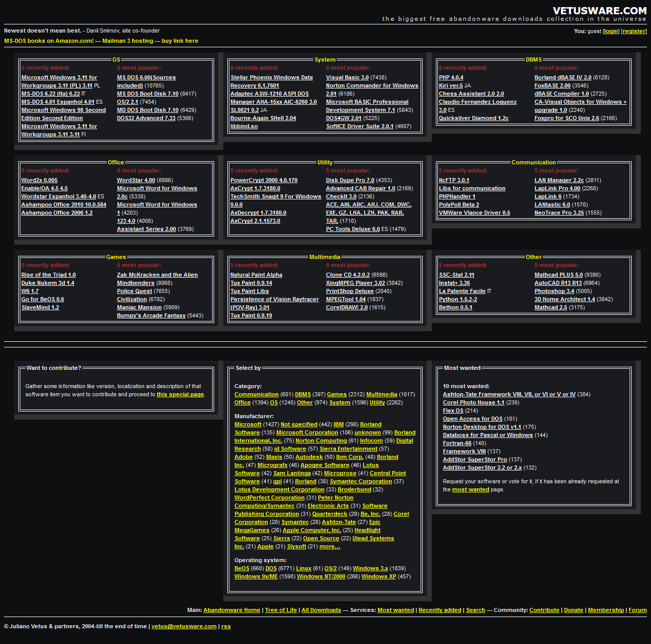Select Ashampoo Office 2006 1.2

57,213
